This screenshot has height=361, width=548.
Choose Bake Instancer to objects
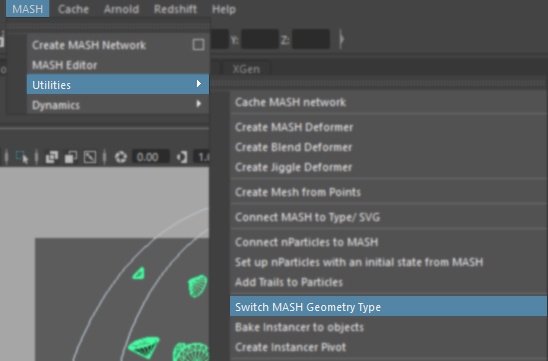[388, 327]
